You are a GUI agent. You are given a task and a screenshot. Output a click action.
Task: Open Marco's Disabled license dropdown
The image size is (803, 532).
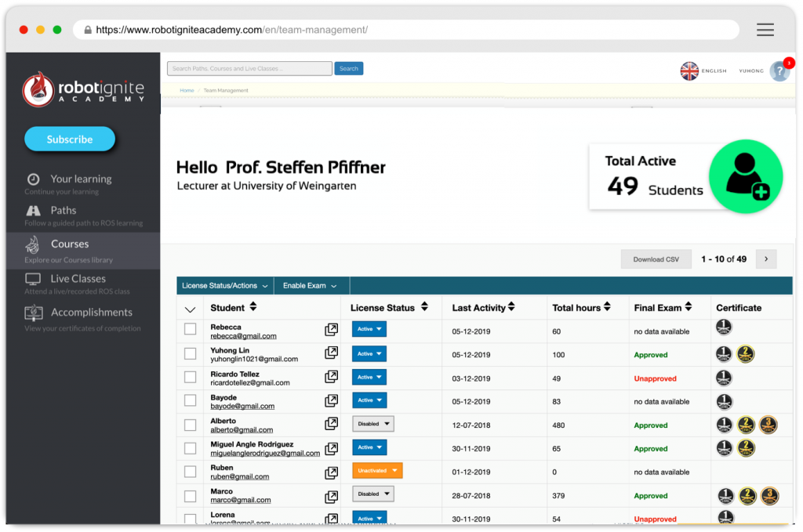click(x=373, y=494)
